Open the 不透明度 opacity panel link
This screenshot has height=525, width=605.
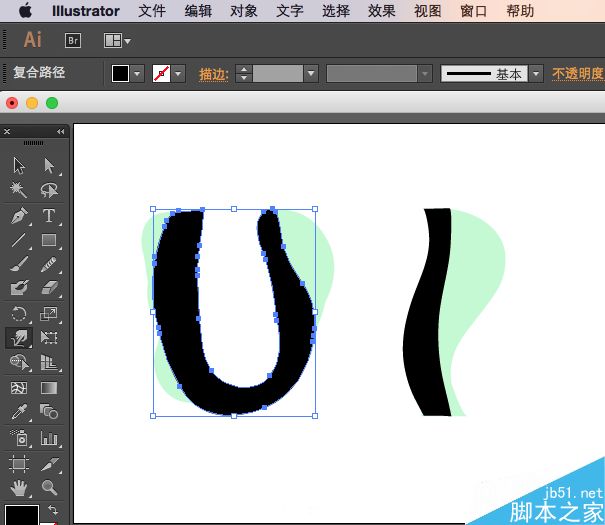pyautogui.click(x=578, y=73)
